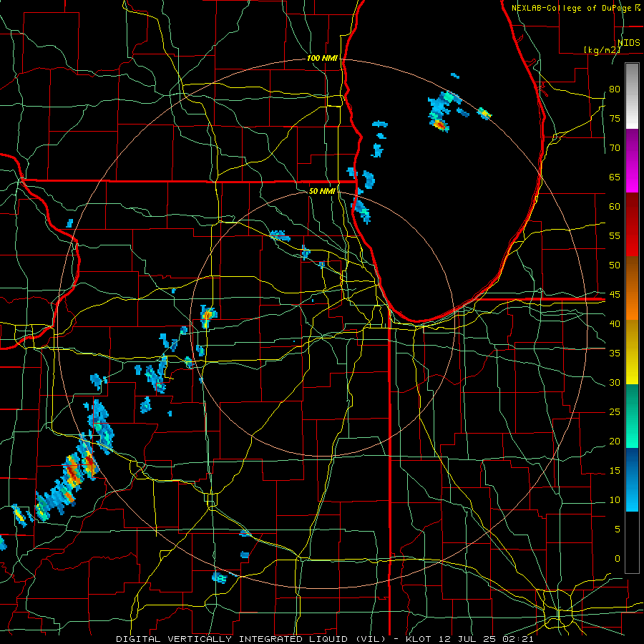
Task: Click the scale value 60
Action: [615, 207]
